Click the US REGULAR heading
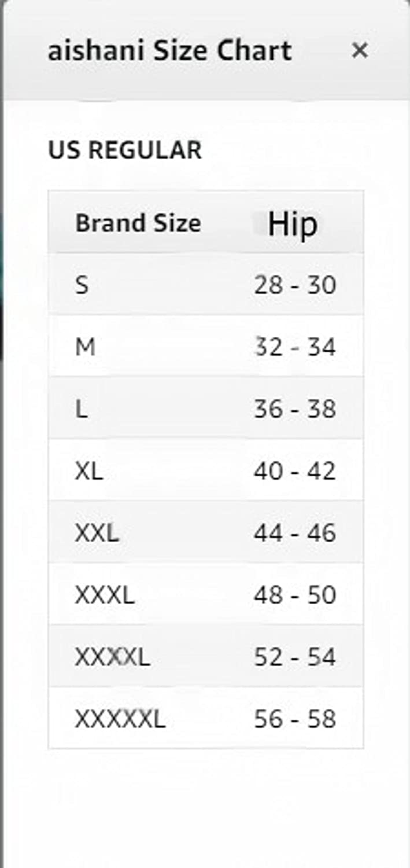 [x=125, y=150]
